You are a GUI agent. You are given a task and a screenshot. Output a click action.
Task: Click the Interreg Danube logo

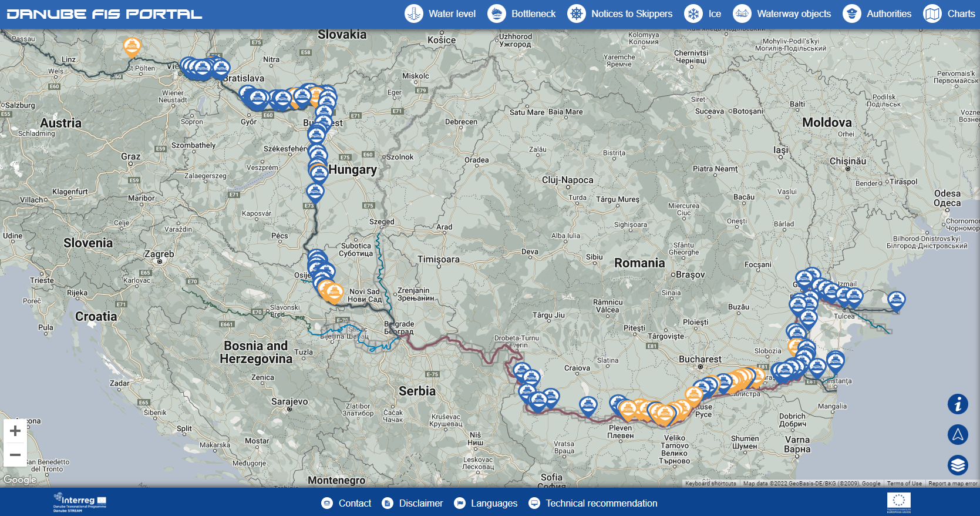[80, 502]
